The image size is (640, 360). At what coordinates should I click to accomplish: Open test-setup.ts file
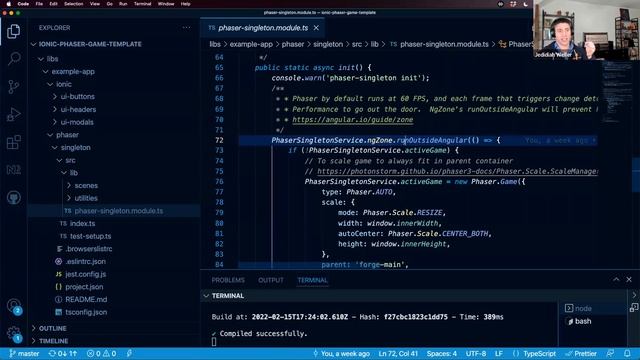90,236
